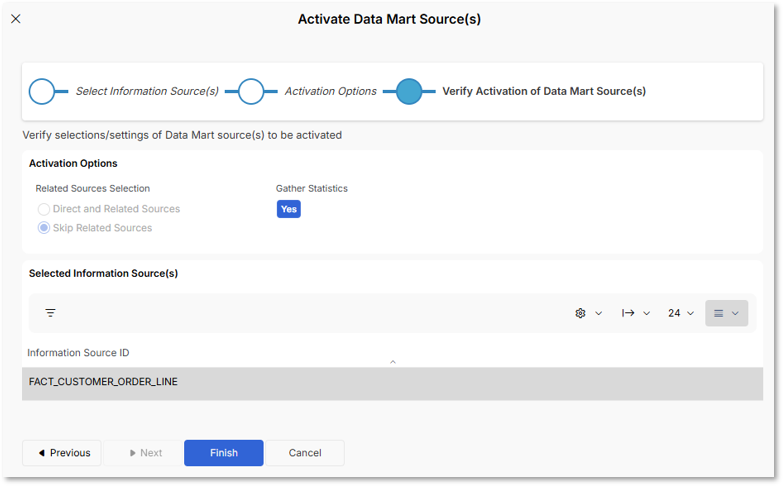Screen dimensions: 783x486
Task: Select the FACT_CUSTOMER_ORDER_LINE row
Action: (392, 384)
